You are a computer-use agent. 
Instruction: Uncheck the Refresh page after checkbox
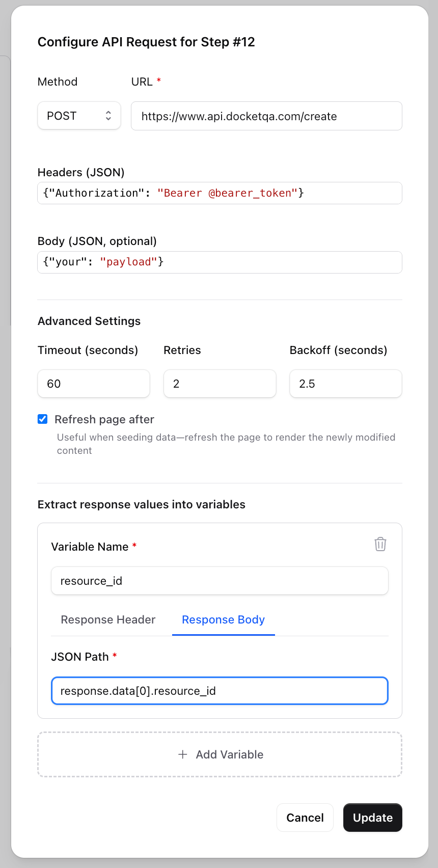pyautogui.click(x=42, y=419)
